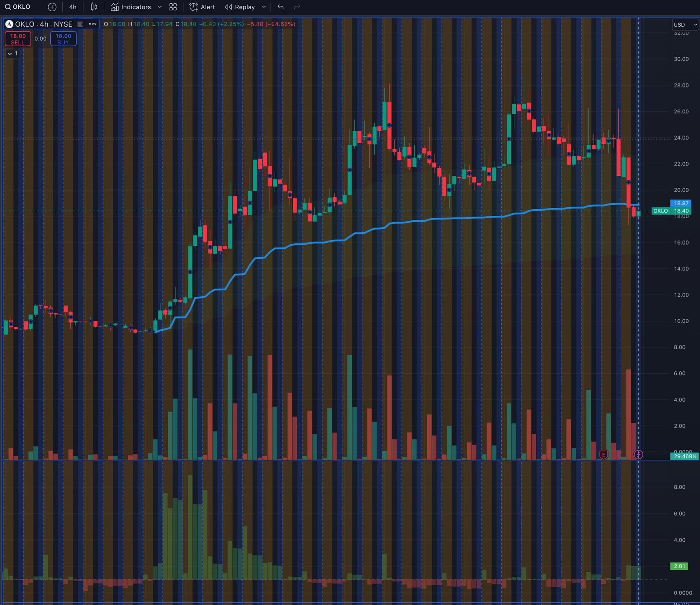Click the 18.87 blue indicator price label

(x=681, y=203)
